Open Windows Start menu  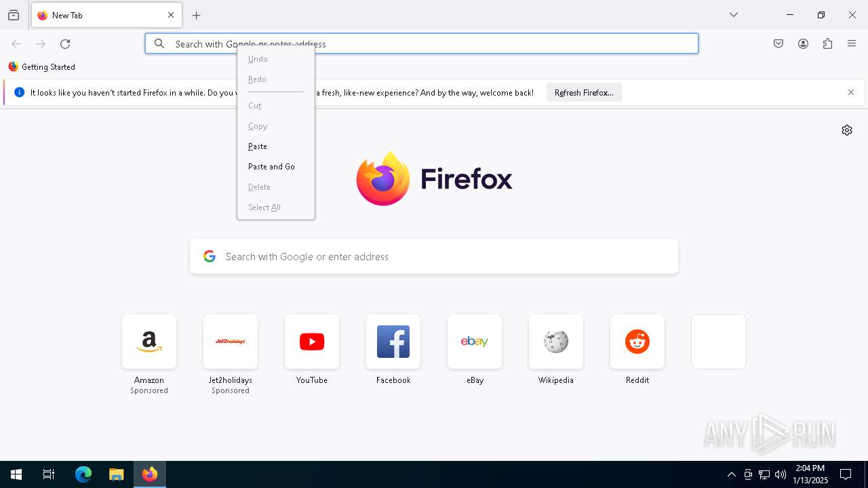[16, 474]
